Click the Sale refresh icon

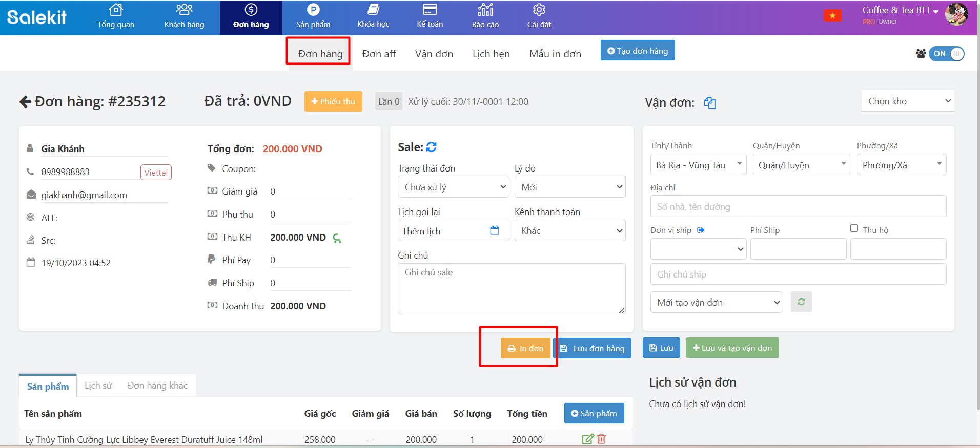432,147
